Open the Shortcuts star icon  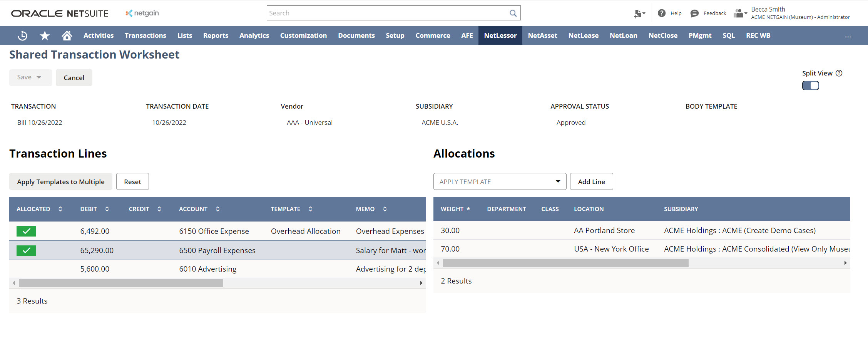click(x=45, y=35)
